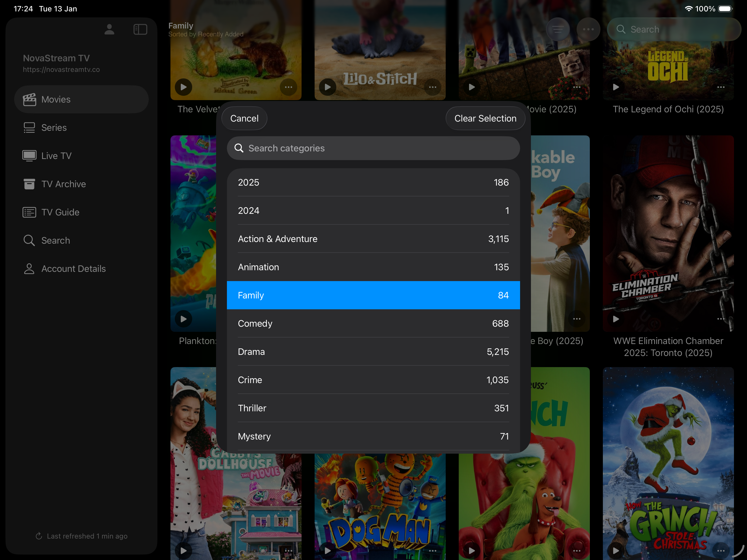Check the battery status icon

725,9
